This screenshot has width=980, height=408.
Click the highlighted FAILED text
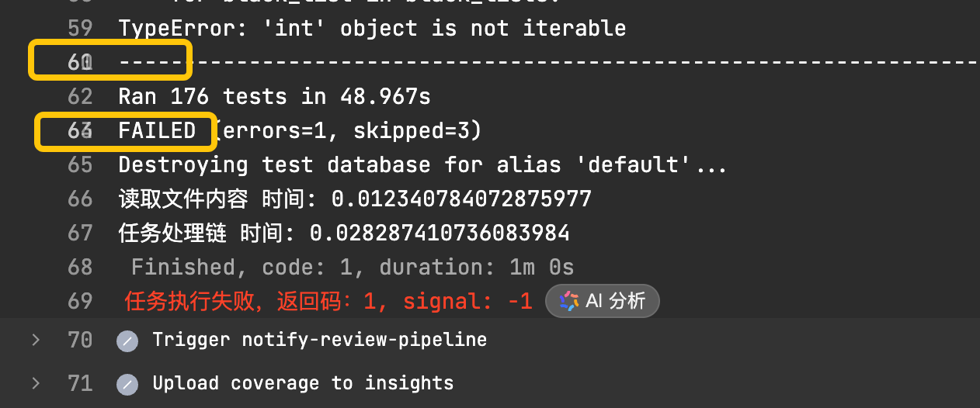point(157,130)
